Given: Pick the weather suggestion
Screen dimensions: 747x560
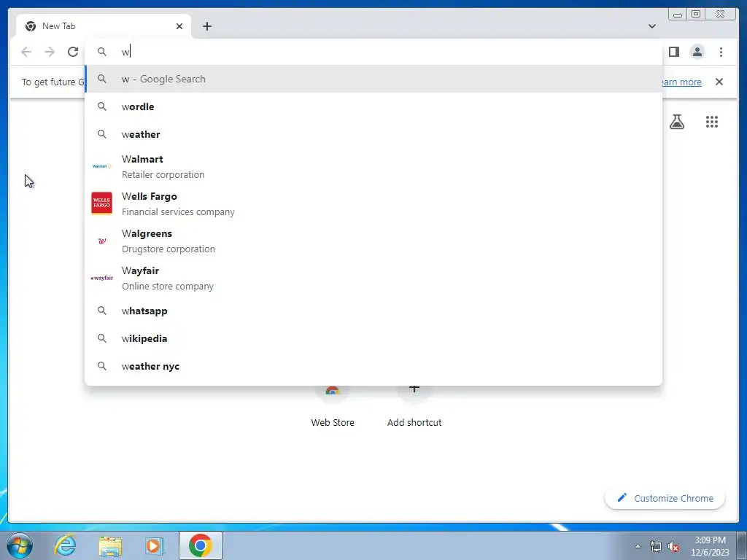Looking at the screenshot, I should pos(373,134).
